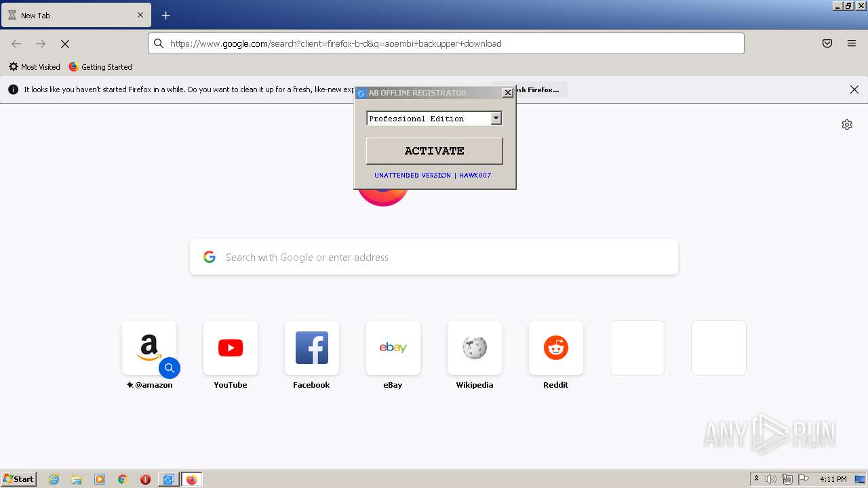868x488 pixels.
Task: Launch Opera browser from taskbar
Action: [145, 479]
